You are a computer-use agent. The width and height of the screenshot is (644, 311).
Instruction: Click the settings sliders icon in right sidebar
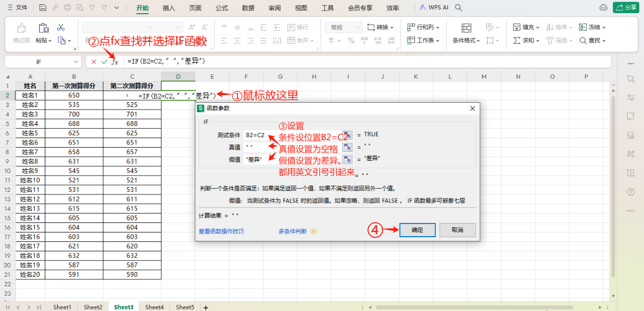630,98
